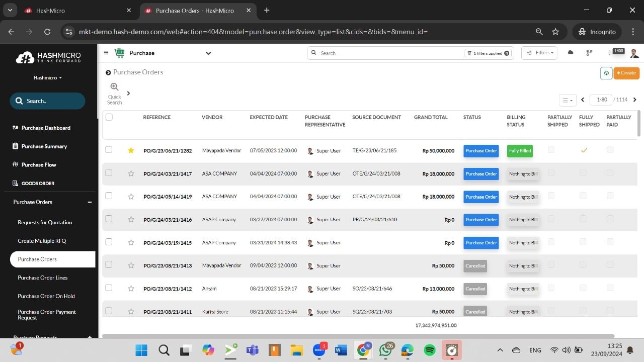Open the user avatar in top right
Image resolution: width=644 pixels, height=362 pixels.
pyautogui.click(x=634, y=53)
